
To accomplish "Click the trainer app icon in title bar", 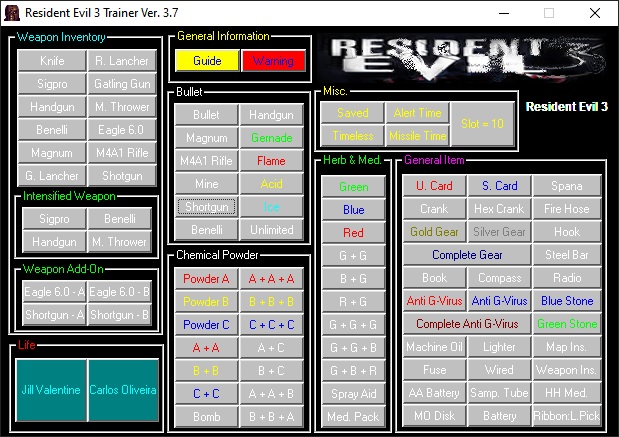I will tap(12, 13).
